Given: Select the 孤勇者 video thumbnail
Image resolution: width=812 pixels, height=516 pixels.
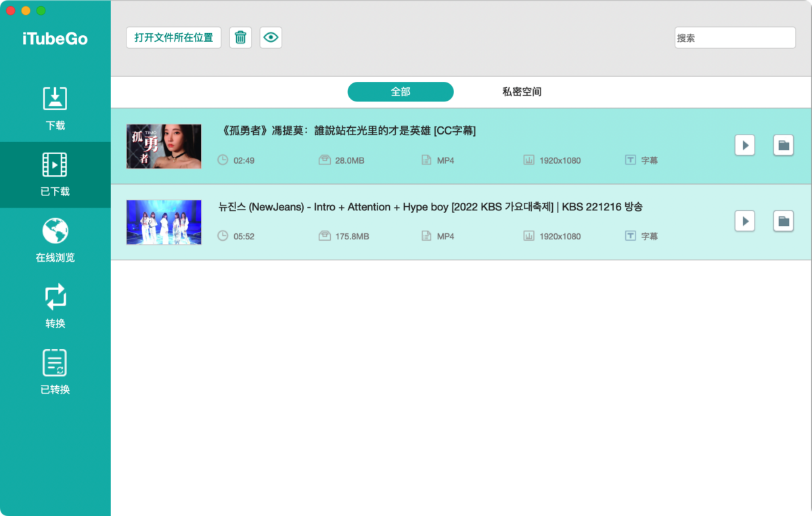Looking at the screenshot, I should tap(164, 146).
